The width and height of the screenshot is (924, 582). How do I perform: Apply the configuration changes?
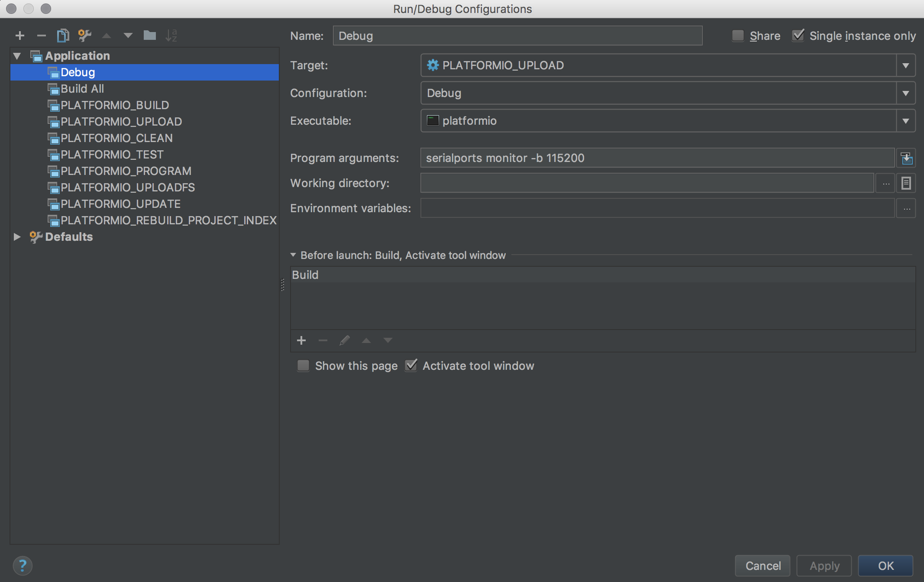[824, 566]
